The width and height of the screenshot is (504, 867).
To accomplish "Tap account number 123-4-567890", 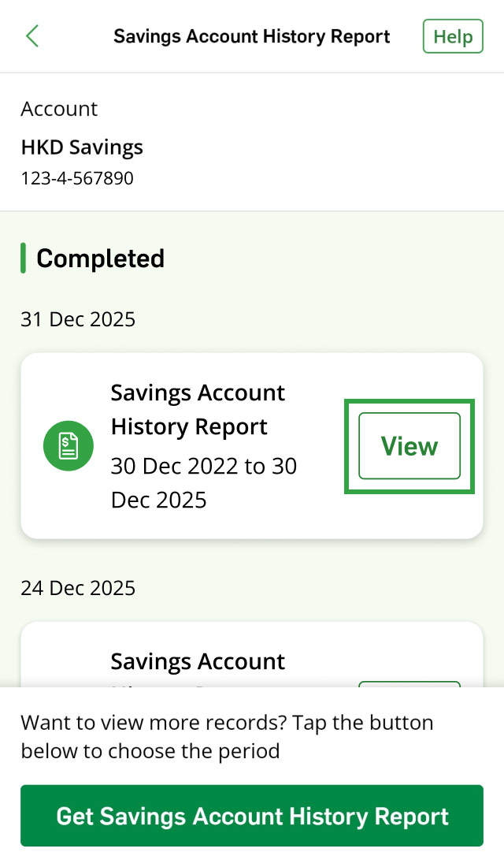I will [77, 178].
